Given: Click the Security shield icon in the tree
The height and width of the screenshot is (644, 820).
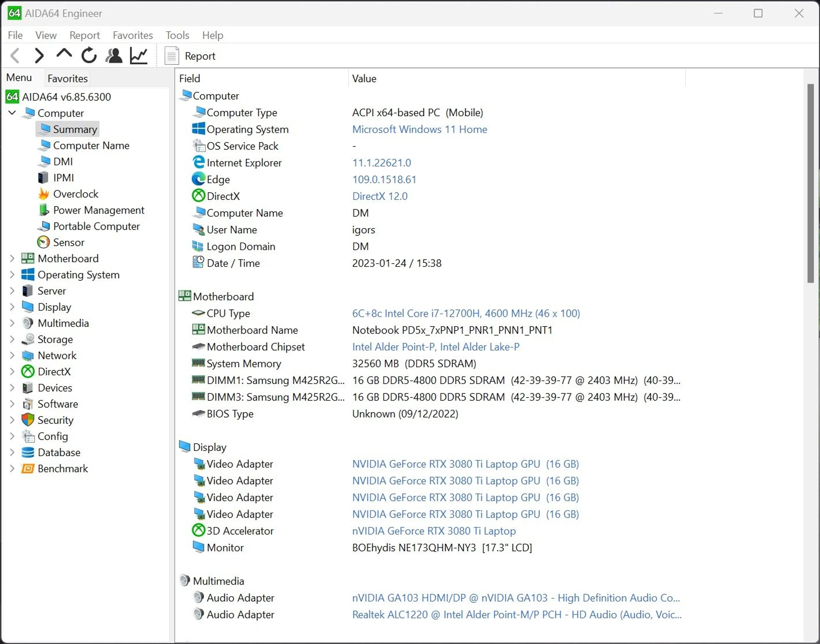Looking at the screenshot, I should pyautogui.click(x=28, y=420).
